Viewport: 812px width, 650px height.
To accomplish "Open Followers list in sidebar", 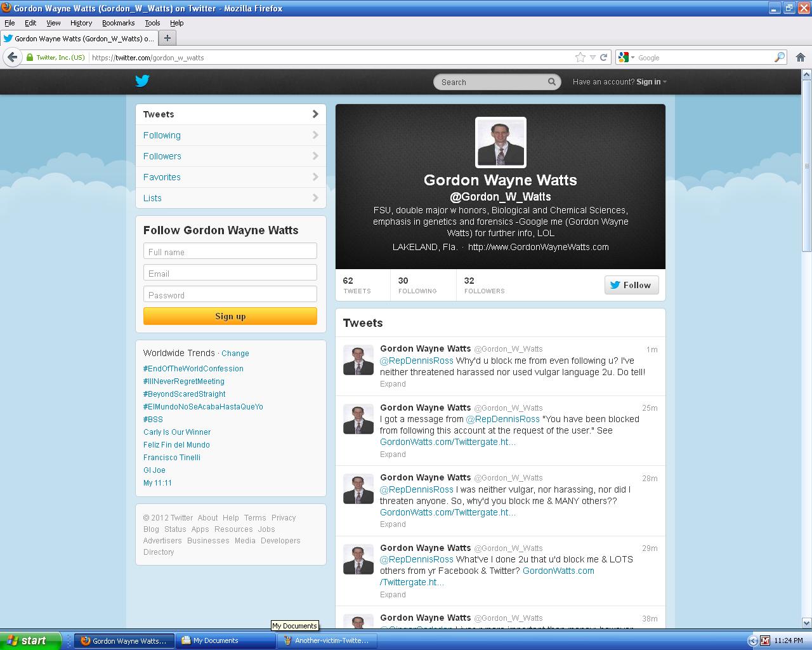I will pos(231,156).
